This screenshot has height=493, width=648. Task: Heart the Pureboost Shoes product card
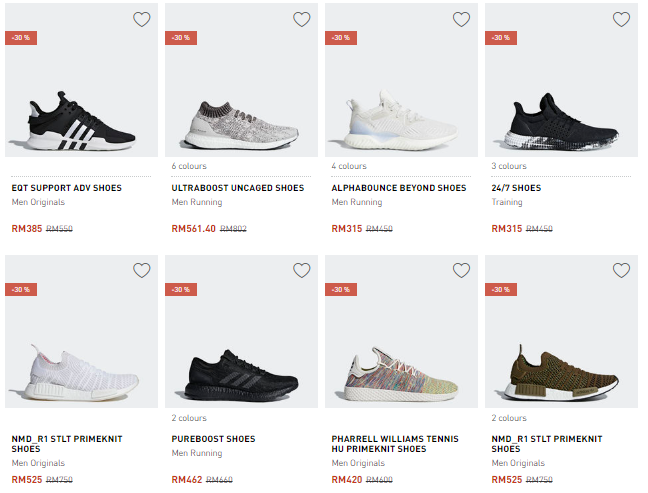[x=301, y=270]
